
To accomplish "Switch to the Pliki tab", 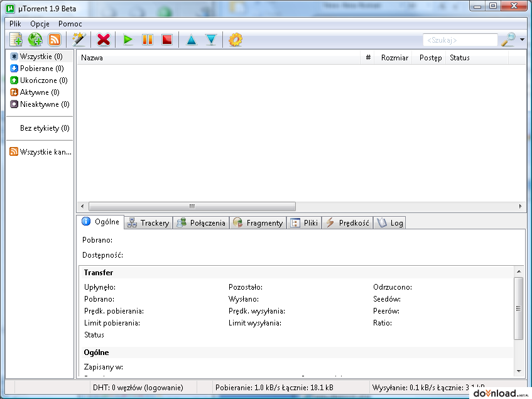I will [304, 223].
